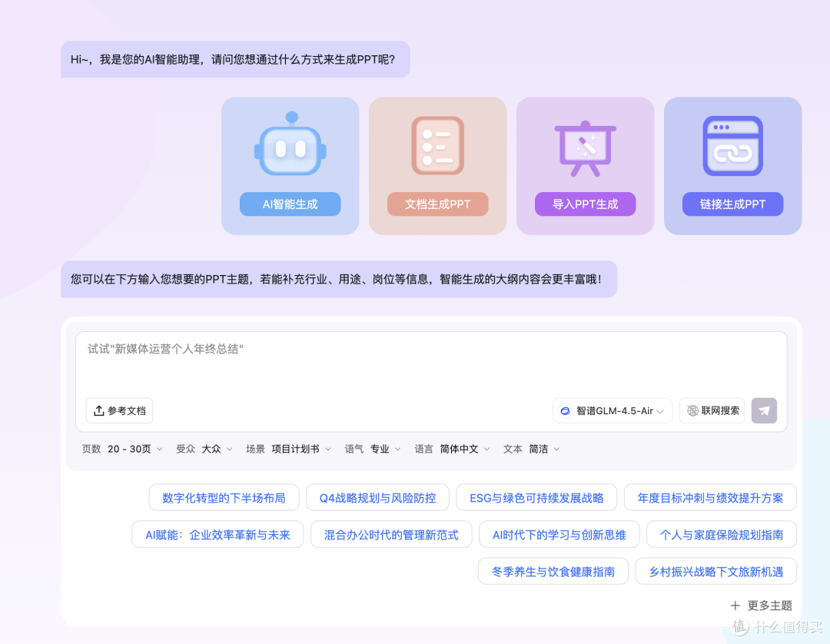Show 更多主题 more topics

(762, 606)
